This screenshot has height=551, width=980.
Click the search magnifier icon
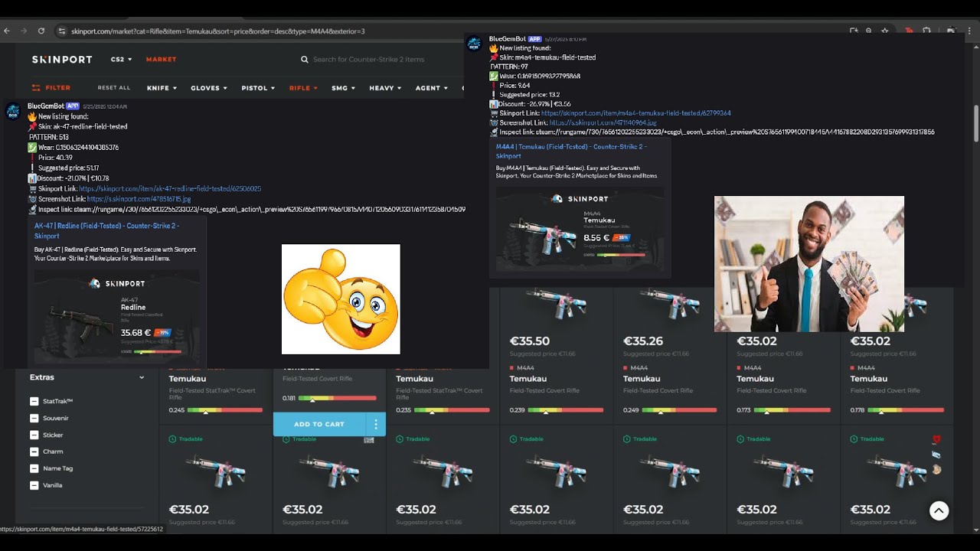305,59
